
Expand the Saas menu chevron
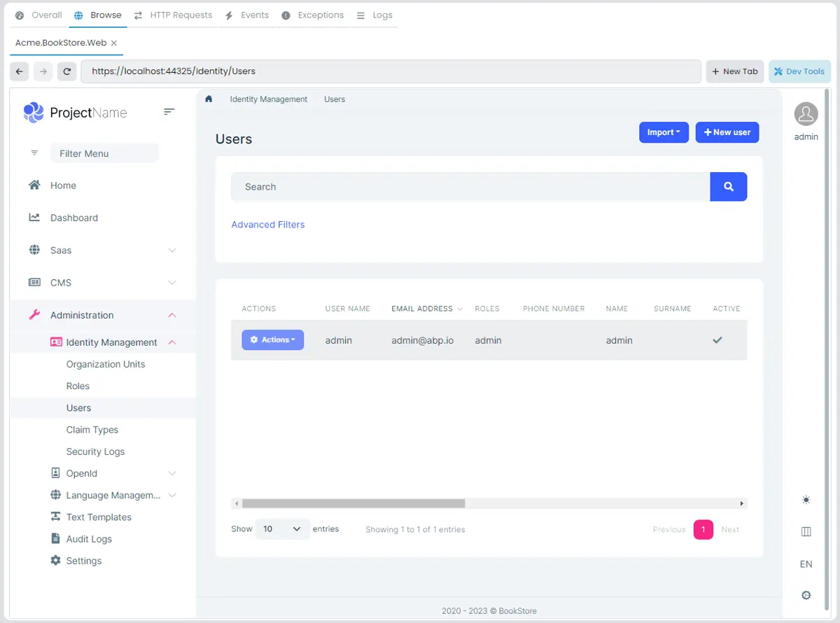click(x=172, y=251)
